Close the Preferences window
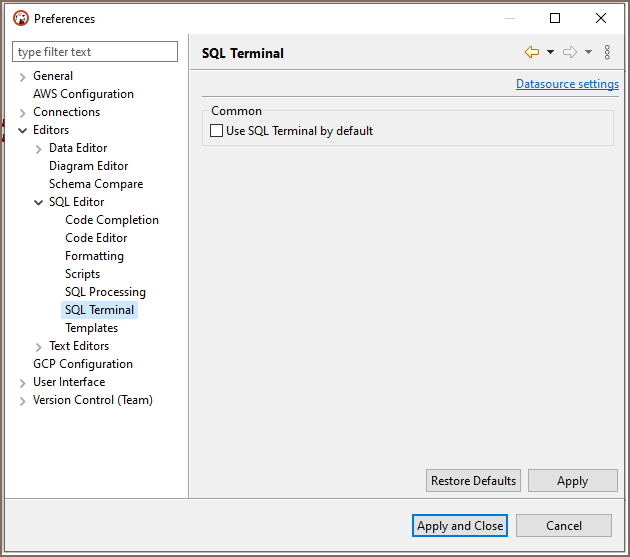This screenshot has width=630, height=557. point(601,18)
